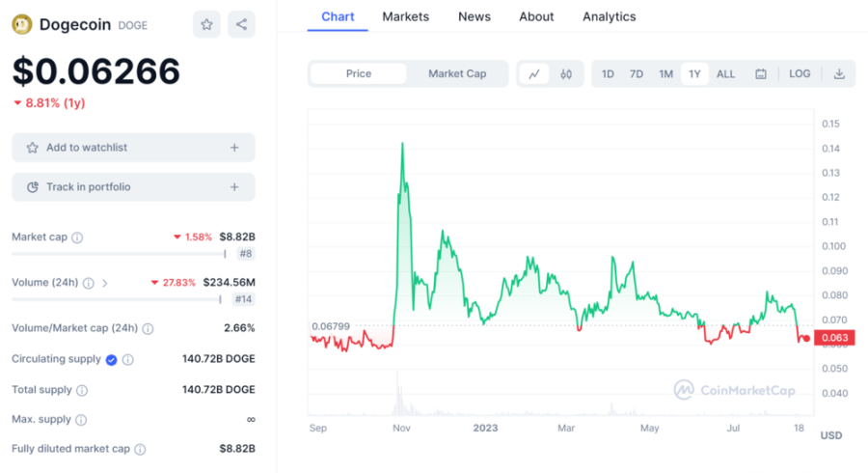
Task: Toggle Market Cap chart mode
Action: [x=457, y=73]
